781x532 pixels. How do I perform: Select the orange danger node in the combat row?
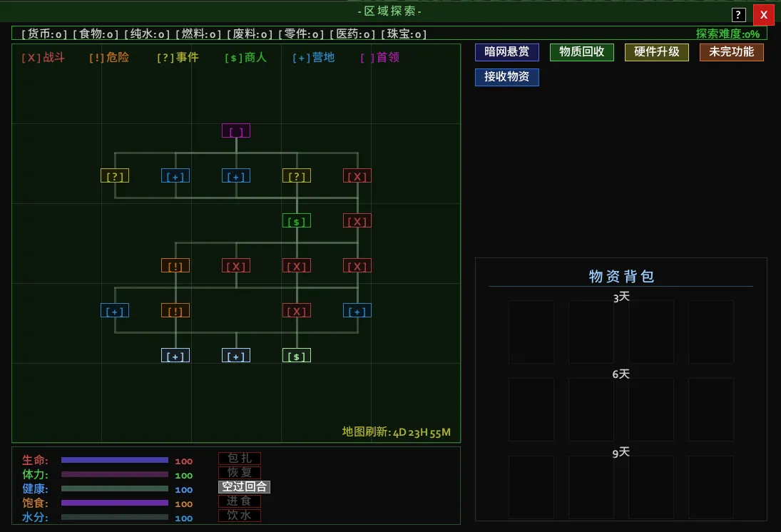pos(175,265)
